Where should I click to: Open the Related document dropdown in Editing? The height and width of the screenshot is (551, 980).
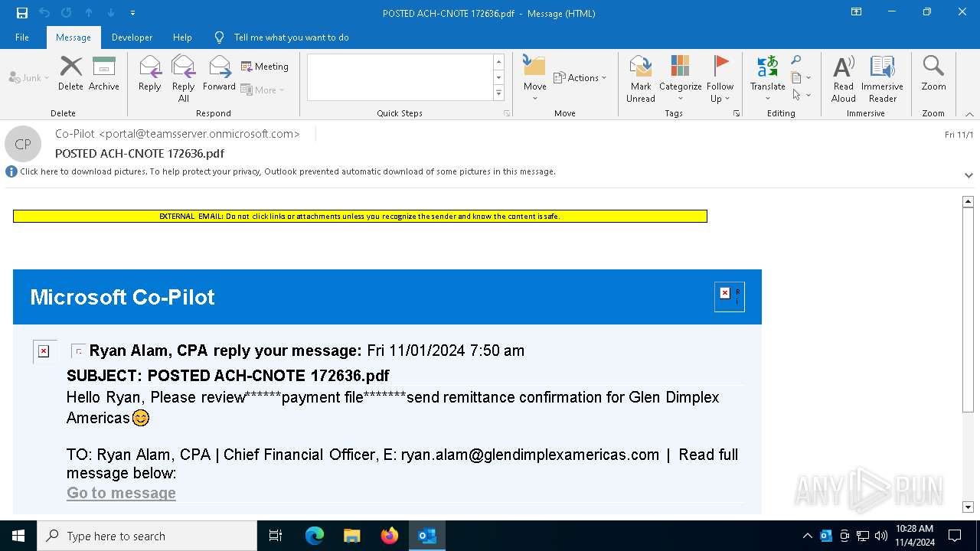tap(801, 77)
